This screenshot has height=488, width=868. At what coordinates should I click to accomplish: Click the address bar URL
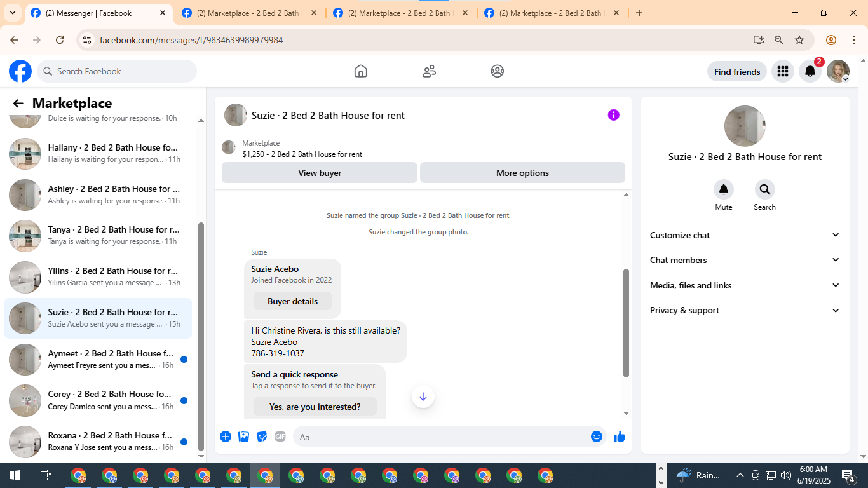191,40
